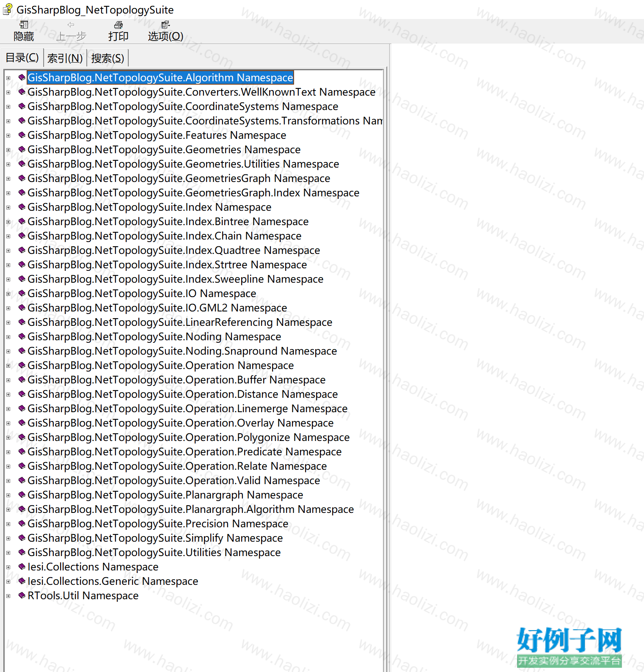The width and height of the screenshot is (644, 672).
Task: Click the book icon for IO Namespace
Action: tap(22, 293)
